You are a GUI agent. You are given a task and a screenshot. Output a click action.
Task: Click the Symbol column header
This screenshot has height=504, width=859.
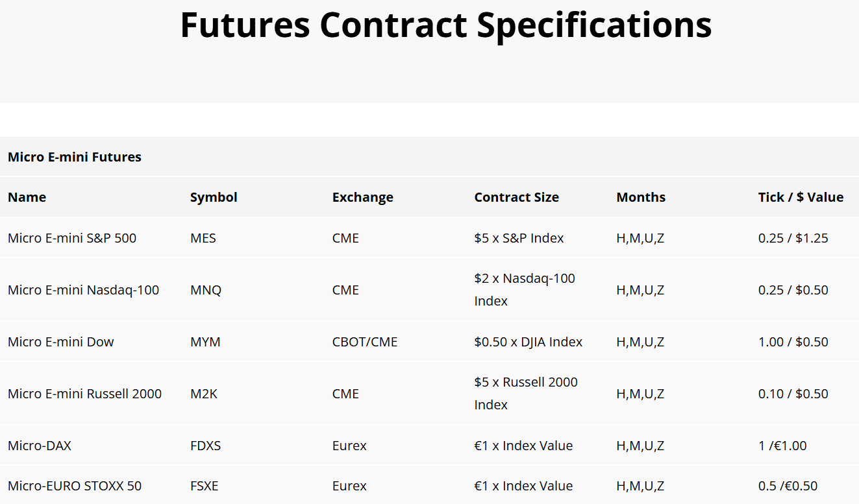(214, 197)
